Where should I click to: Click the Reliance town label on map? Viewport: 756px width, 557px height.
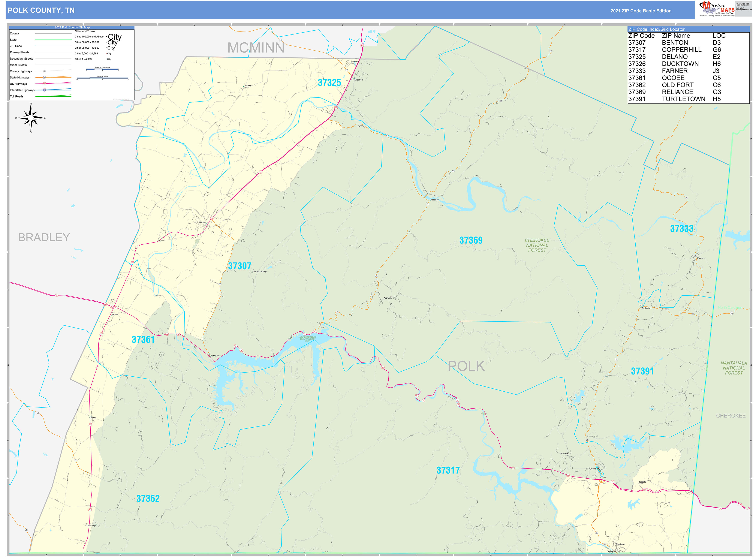pyautogui.click(x=434, y=200)
